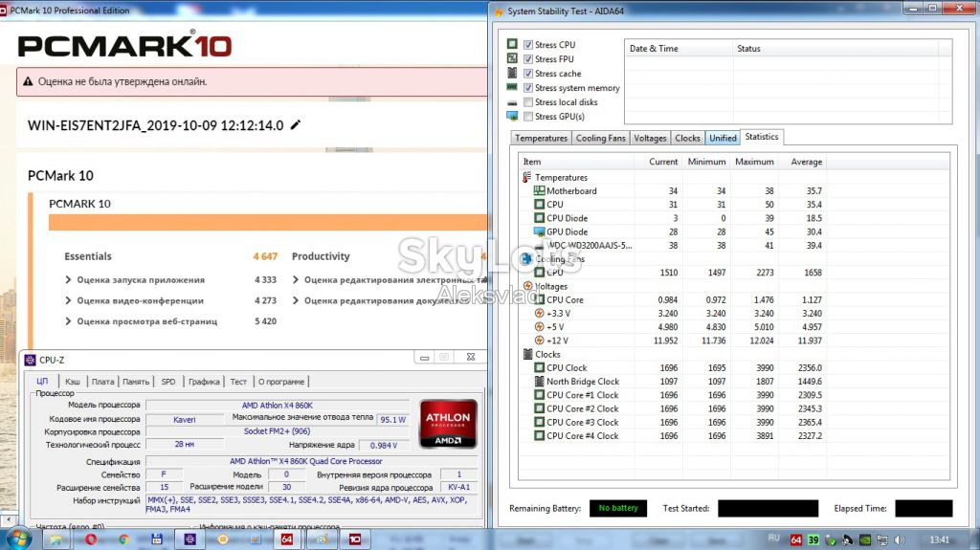Image resolution: width=980 pixels, height=550 pixels.
Task: Select the Statistics tab
Action: point(762,137)
